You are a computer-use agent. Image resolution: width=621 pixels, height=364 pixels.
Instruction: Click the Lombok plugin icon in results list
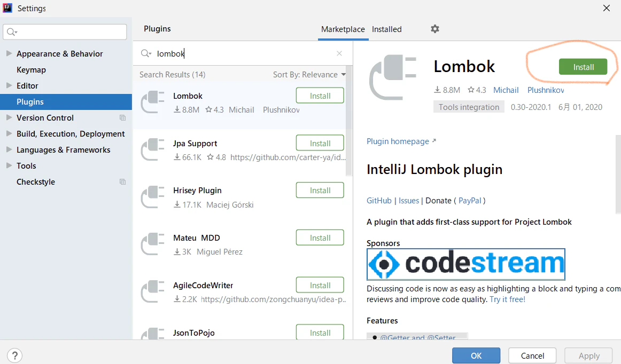click(x=152, y=102)
